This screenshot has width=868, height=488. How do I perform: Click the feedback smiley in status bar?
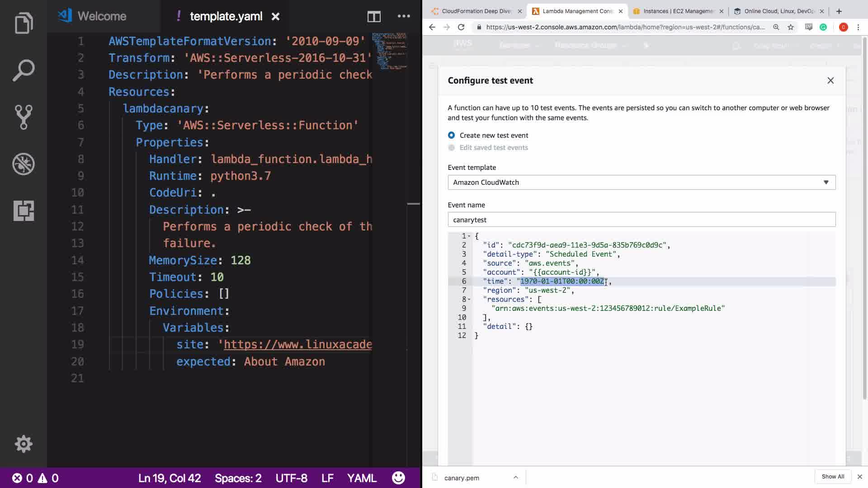tap(398, 478)
